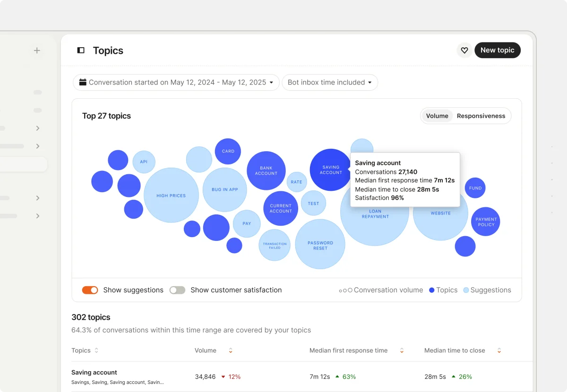This screenshot has height=392, width=567.
Task: Click the sort icon next to Volume column
Action: pyautogui.click(x=230, y=350)
